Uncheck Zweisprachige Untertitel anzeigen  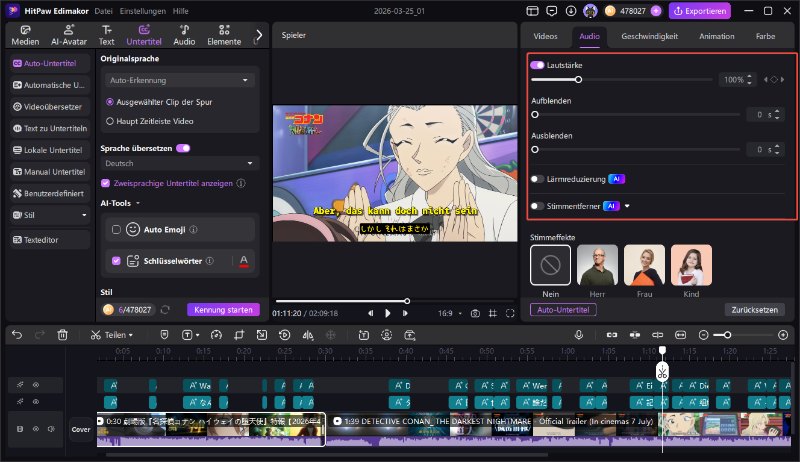coord(106,183)
